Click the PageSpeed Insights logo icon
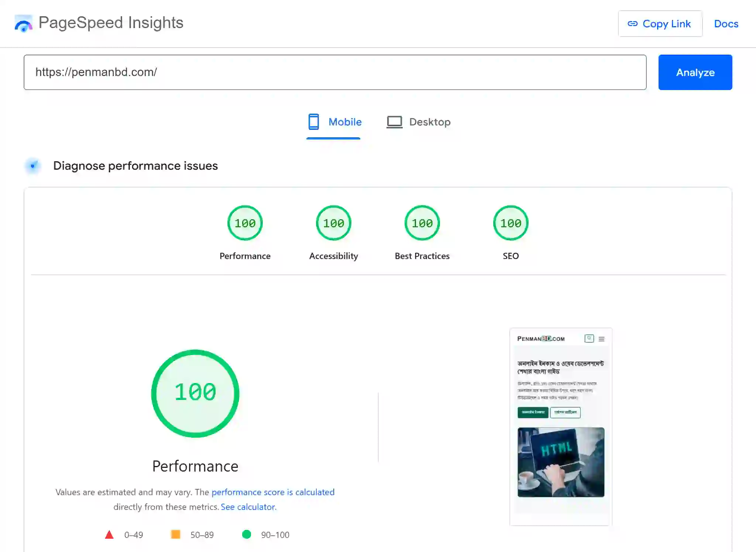This screenshot has height=552, width=756. pyautogui.click(x=23, y=24)
